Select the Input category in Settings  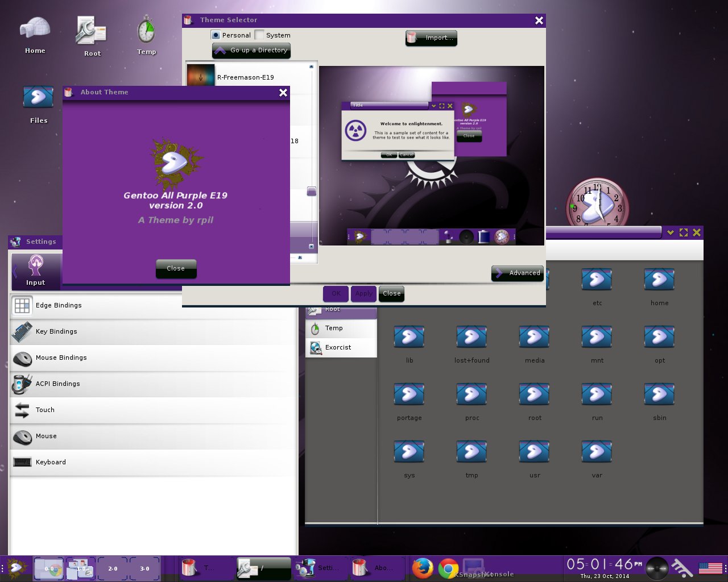coord(36,271)
